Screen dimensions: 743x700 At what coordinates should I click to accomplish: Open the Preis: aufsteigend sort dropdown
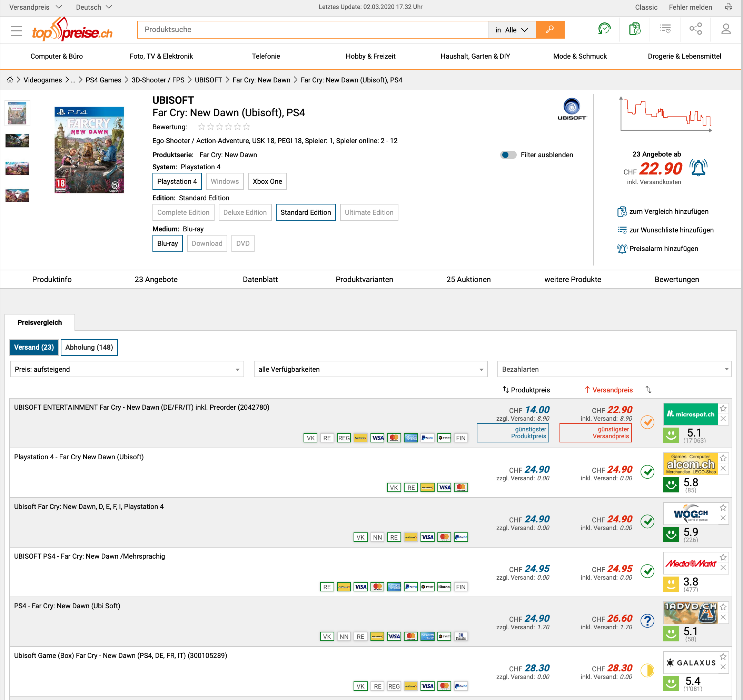click(x=127, y=369)
